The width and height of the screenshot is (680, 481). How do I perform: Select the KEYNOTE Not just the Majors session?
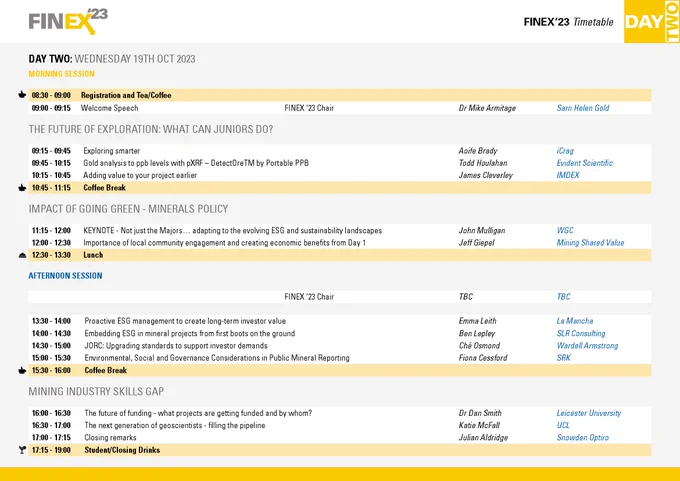click(x=232, y=230)
